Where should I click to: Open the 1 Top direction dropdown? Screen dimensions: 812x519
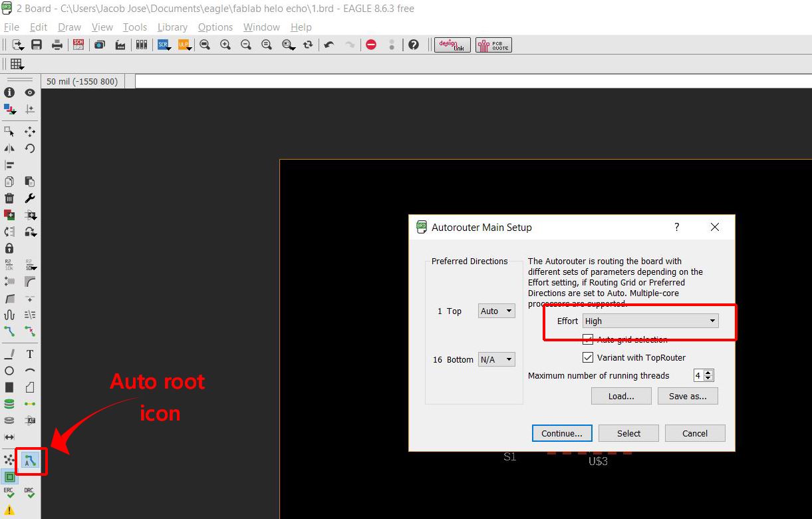(497, 311)
